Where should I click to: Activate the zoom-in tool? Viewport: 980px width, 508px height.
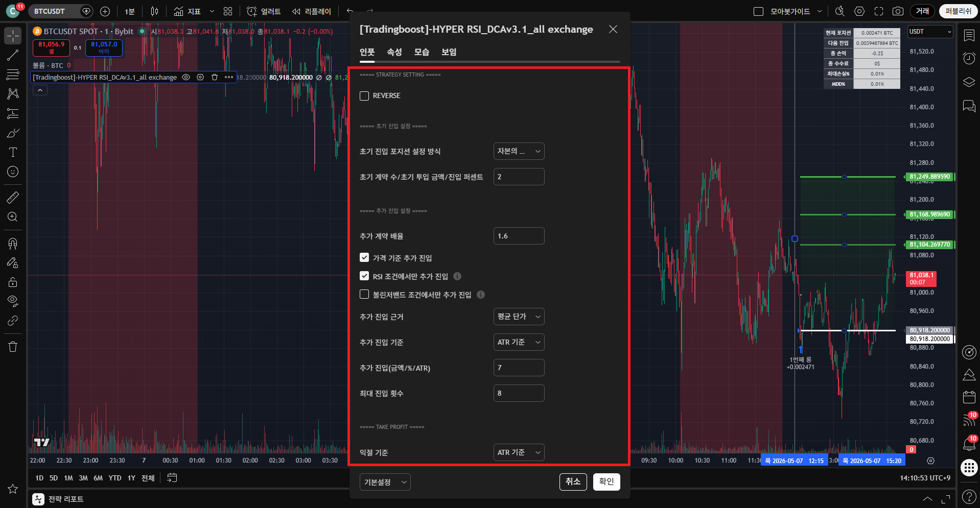click(x=13, y=217)
